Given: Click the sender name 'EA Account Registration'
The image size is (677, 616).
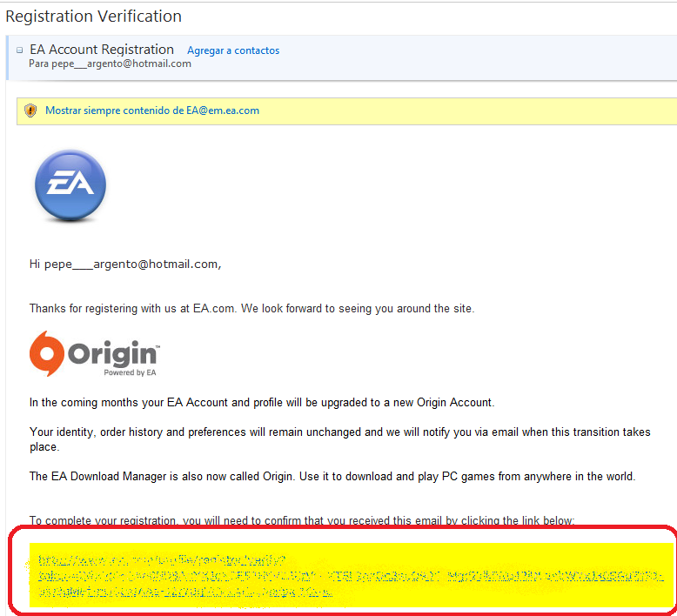Looking at the screenshot, I should tap(102, 50).
